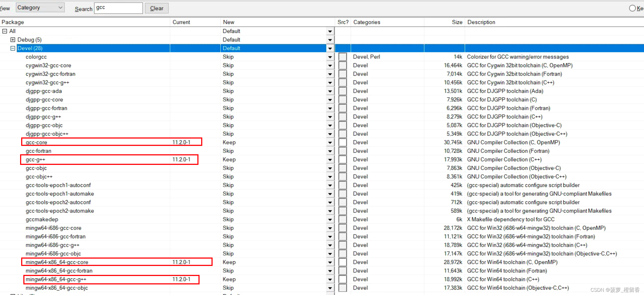
Task: Click the description X Makefile dependency tool
Action: [511, 219]
